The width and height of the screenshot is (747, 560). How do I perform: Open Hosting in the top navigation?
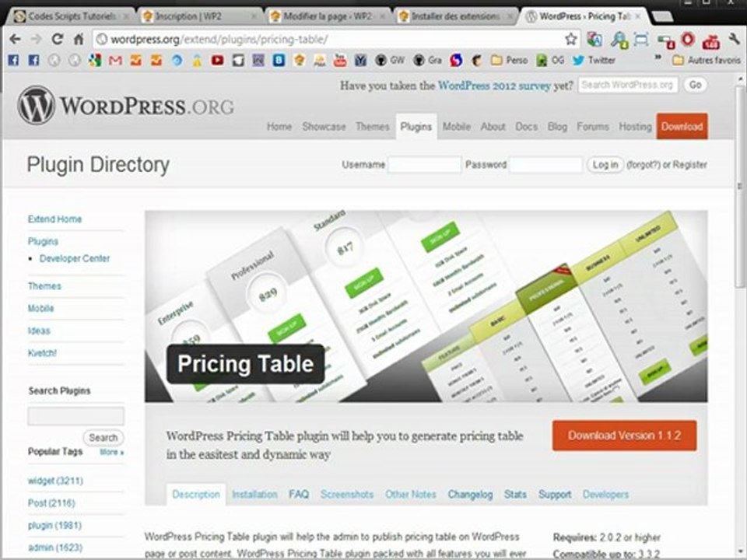[x=635, y=127]
